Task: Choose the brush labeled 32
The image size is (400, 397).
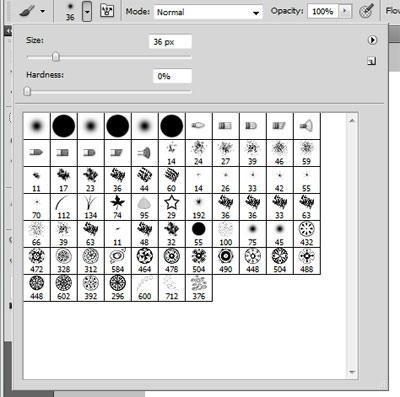Action: tap(172, 234)
